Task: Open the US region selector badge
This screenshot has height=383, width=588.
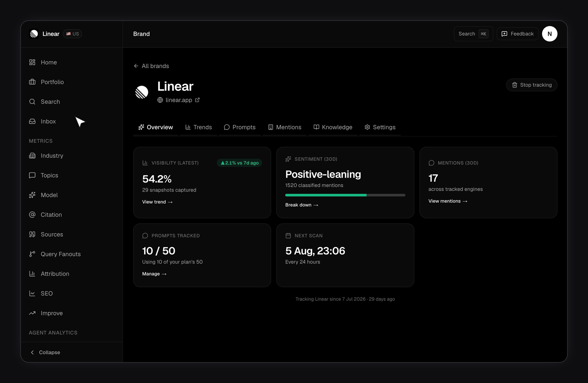Action: 73,34
